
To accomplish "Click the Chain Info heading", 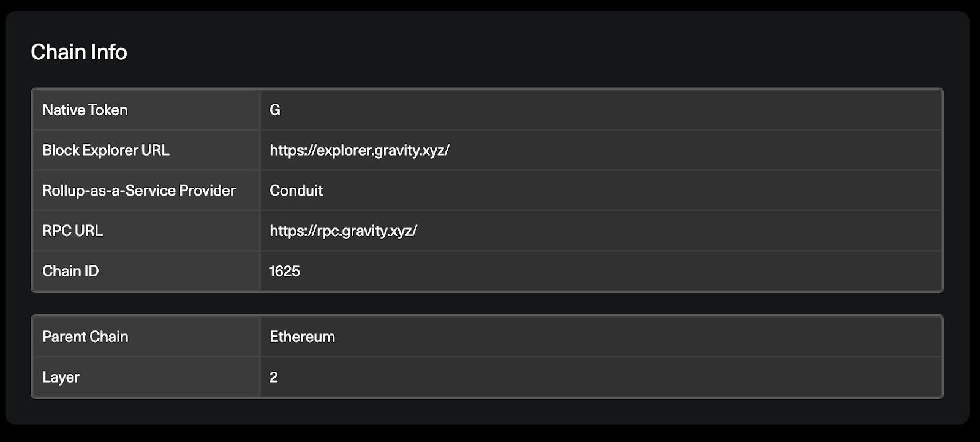I will click(x=79, y=52).
